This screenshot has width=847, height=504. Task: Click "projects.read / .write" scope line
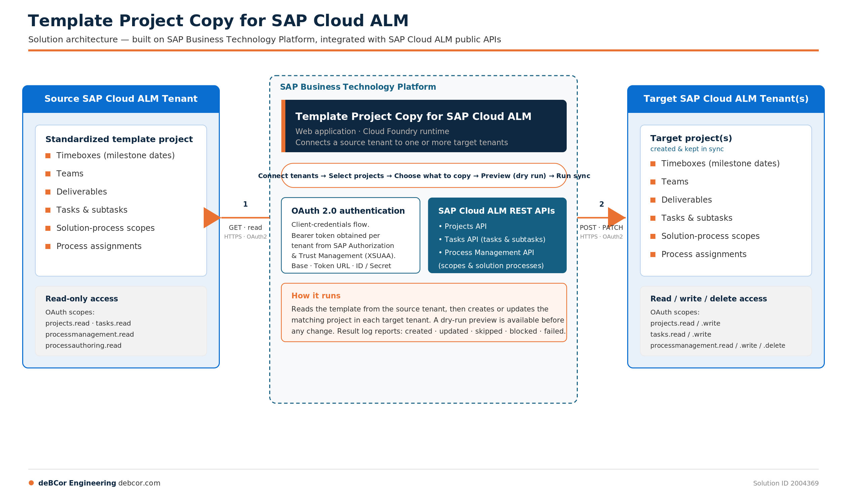point(685,323)
